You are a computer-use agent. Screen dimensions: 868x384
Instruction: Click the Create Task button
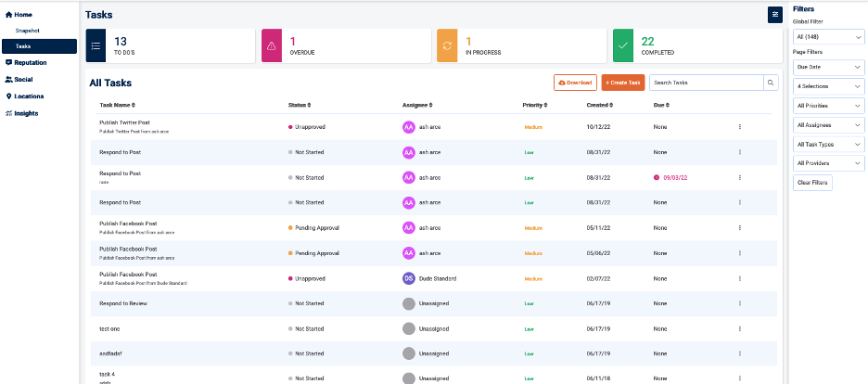point(622,83)
